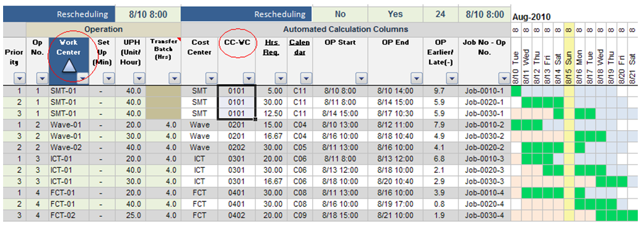644x228 pixels.
Task: Click OP End 8/21 10:00 cell
Action: (395, 215)
